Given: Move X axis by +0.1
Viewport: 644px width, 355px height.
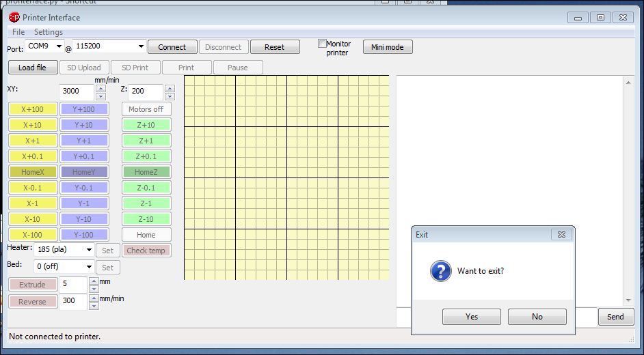Looking at the screenshot, I should (x=33, y=156).
